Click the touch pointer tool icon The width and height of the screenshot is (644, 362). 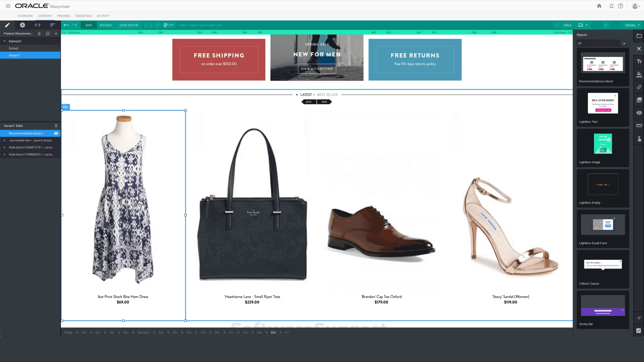[639, 139]
